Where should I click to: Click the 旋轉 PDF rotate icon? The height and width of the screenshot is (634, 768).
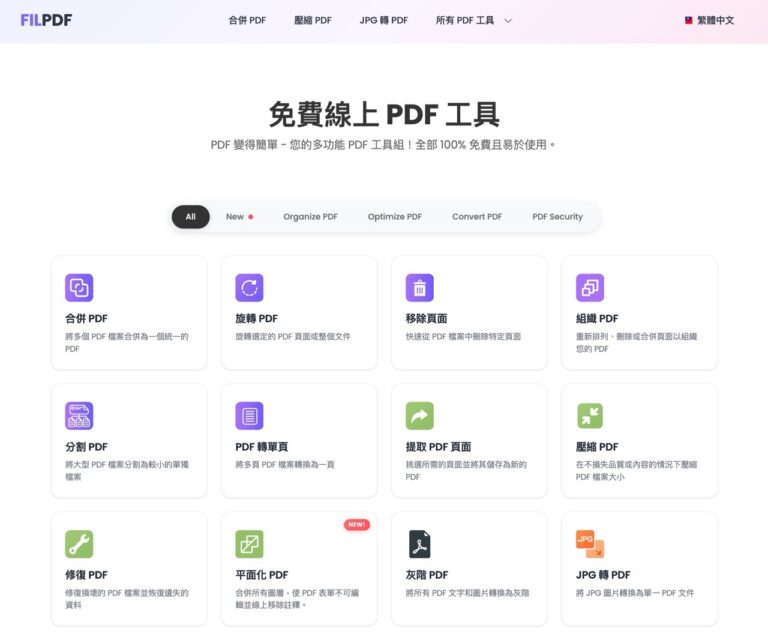point(249,288)
